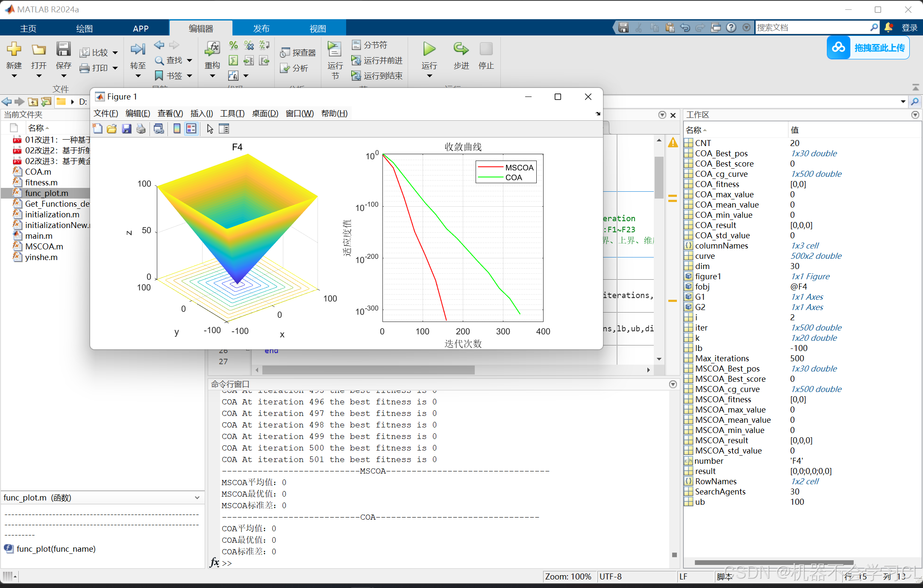Click the command prompt input line

[444, 563]
